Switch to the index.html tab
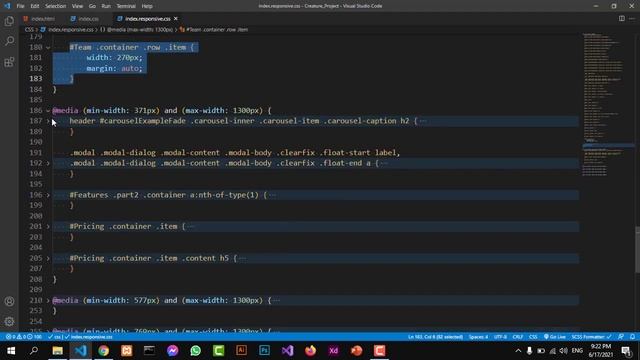Viewport: 640px width, 360px height. [x=40, y=19]
